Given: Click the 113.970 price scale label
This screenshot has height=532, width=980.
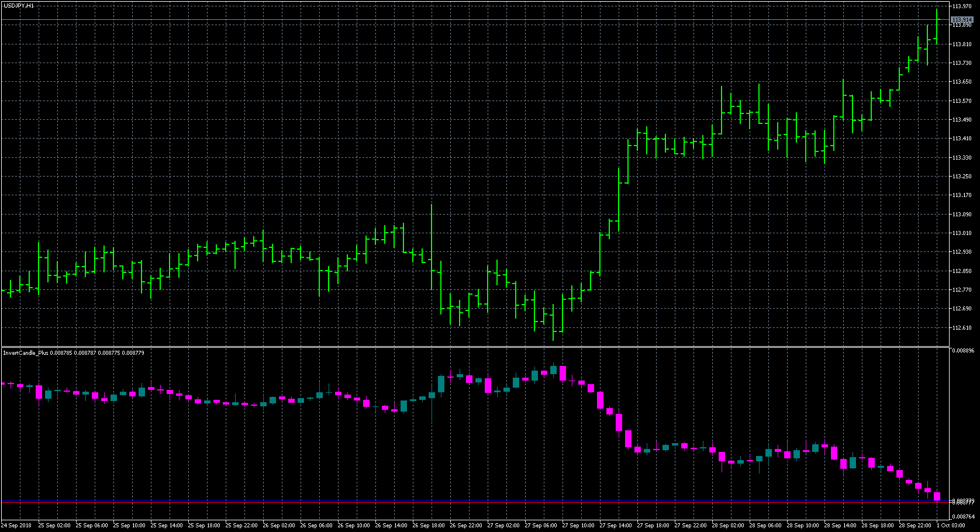Looking at the screenshot, I should pos(962,6).
